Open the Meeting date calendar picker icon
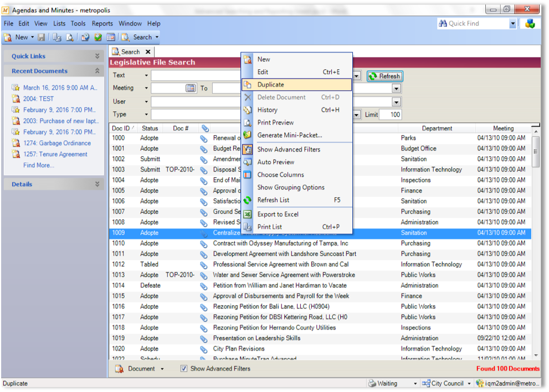 [191, 88]
